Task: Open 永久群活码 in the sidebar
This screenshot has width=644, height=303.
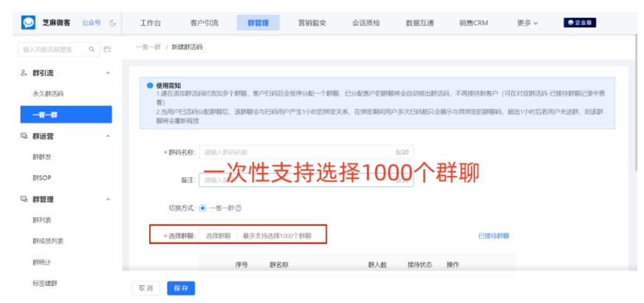Action: coord(48,94)
